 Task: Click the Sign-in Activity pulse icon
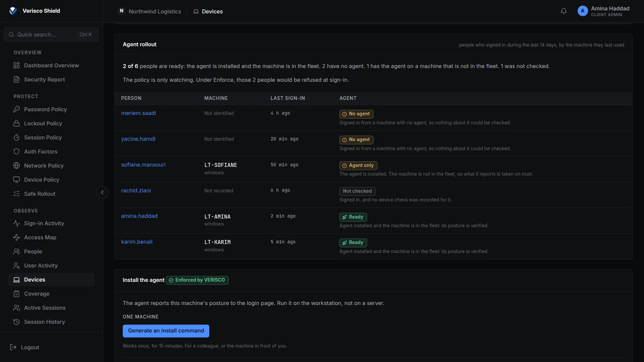click(x=16, y=224)
